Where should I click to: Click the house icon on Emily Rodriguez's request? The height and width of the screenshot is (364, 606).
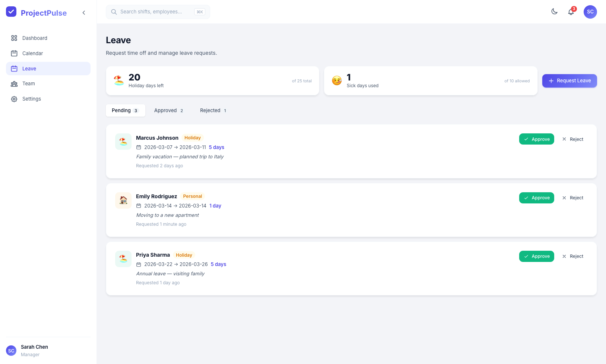123,200
